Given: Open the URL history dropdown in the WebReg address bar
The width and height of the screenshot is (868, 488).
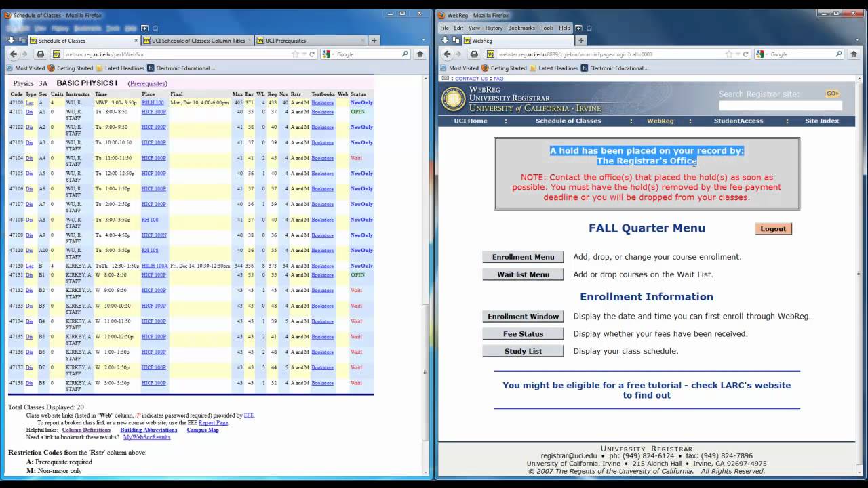Looking at the screenshot, I should (x=737, y=54).
